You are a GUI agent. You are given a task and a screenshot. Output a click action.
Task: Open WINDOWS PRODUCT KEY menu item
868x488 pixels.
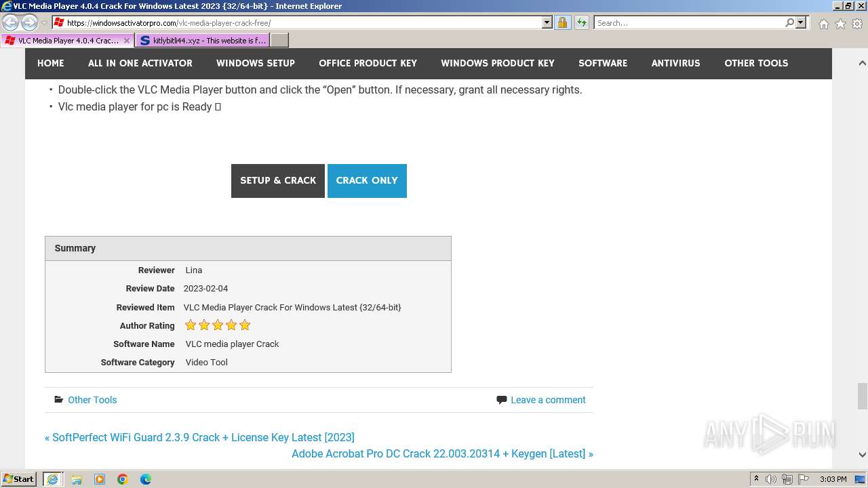coord(498,63)
